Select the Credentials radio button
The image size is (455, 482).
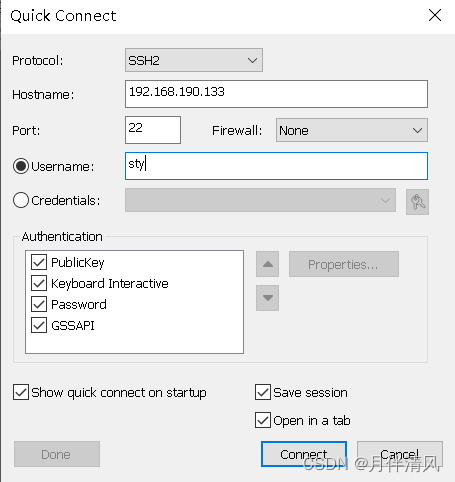[x=21, y=200]
